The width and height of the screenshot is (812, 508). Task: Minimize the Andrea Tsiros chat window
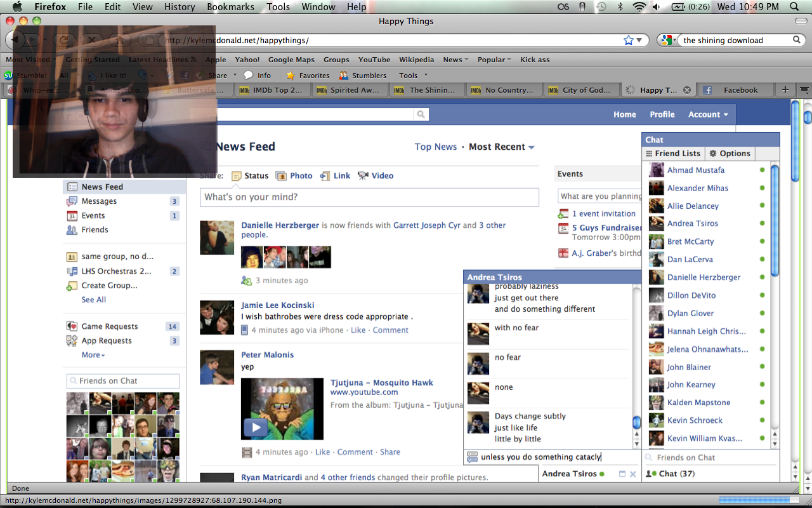click(622, 474)
